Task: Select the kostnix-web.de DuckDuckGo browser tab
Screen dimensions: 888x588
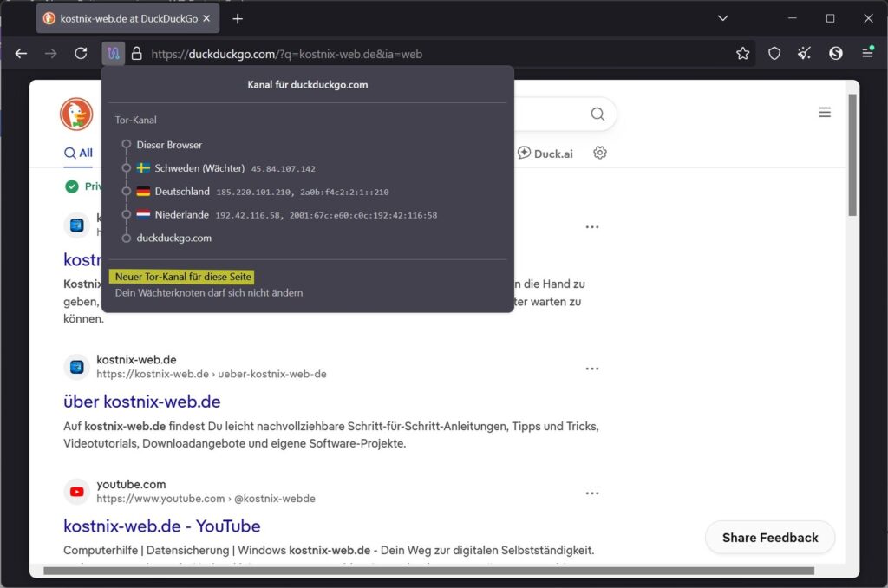Action: [x=127, y=19]
